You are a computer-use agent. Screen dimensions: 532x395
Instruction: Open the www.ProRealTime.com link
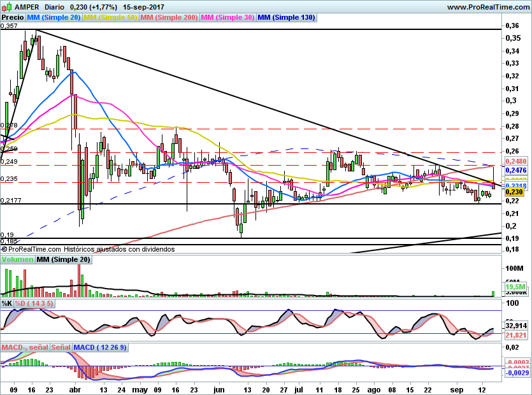489,6
